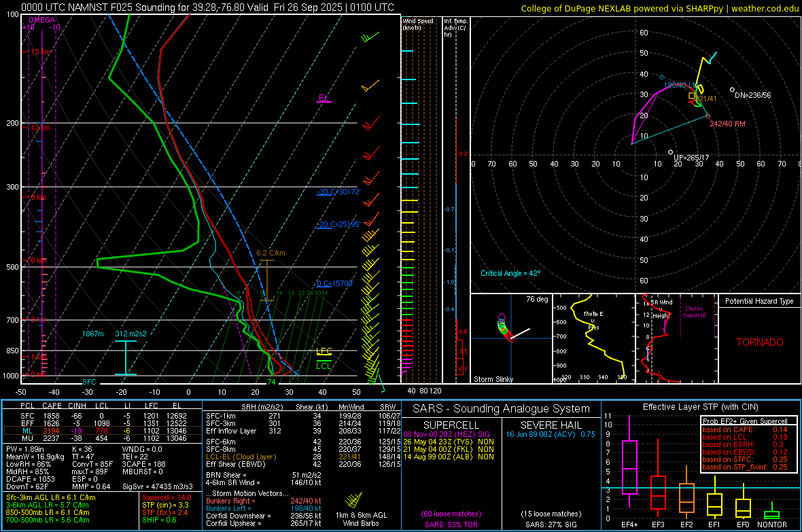The width and height of the screenshot is (802, 532).
Task: Click the 6.2 C/km lapse rate annotation
Action: click(x=271, y=253)
